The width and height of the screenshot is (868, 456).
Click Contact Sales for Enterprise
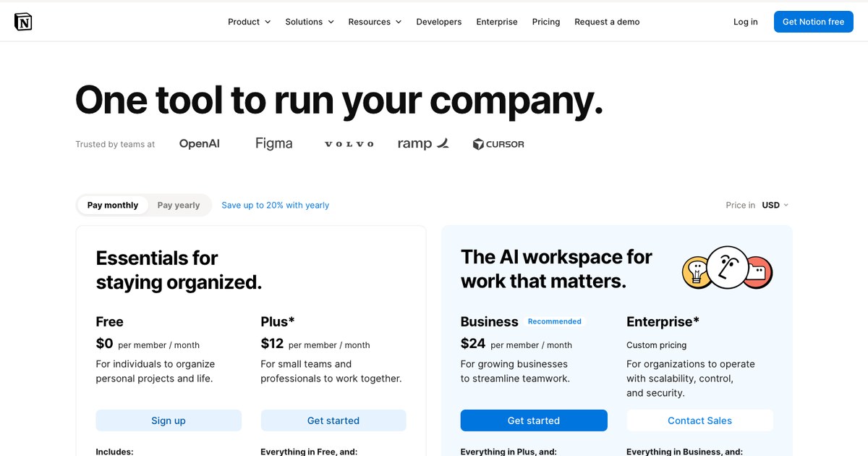699,421
